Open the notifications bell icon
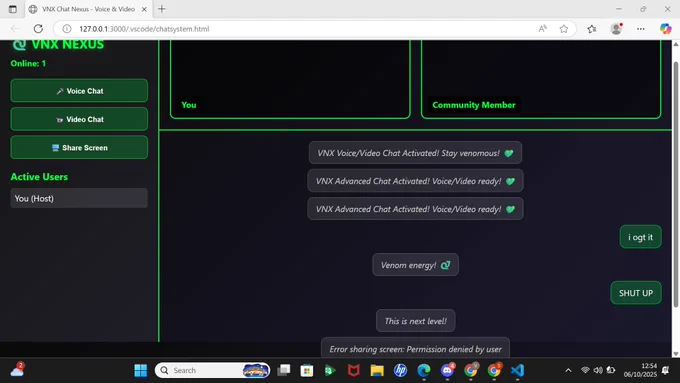 click(x=666, y=370)
